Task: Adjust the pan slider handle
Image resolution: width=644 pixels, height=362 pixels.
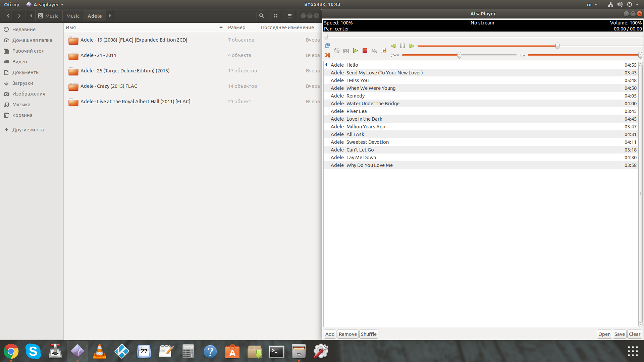Action: (x=459, y=55)
